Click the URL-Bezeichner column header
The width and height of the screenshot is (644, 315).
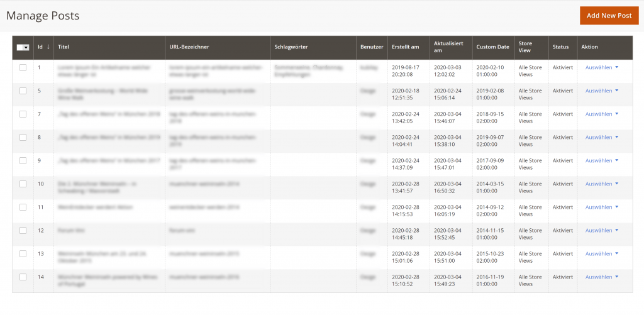[218, 47]
